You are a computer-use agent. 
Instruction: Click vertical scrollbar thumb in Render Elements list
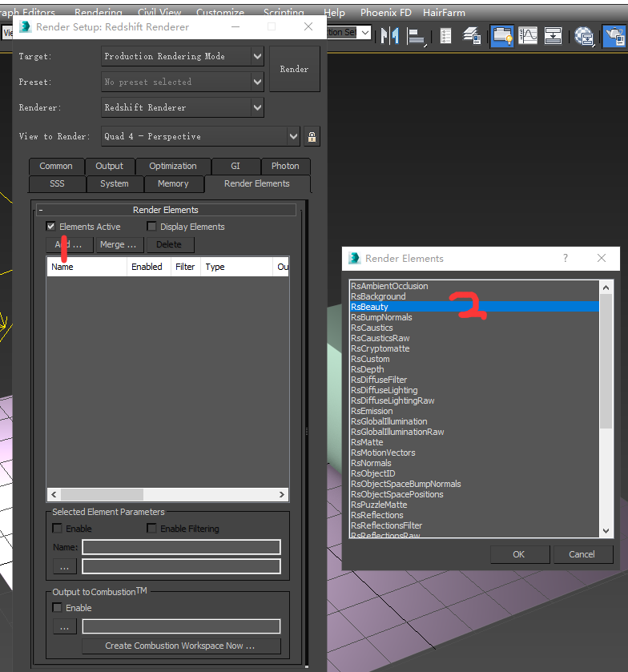(x=606, y=361)
